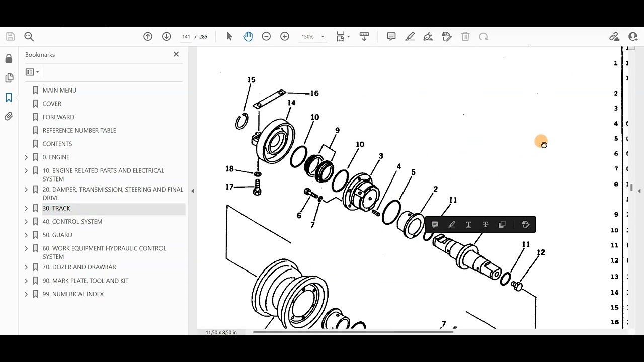Open the search magnifier tool

[x=29, y=36]
